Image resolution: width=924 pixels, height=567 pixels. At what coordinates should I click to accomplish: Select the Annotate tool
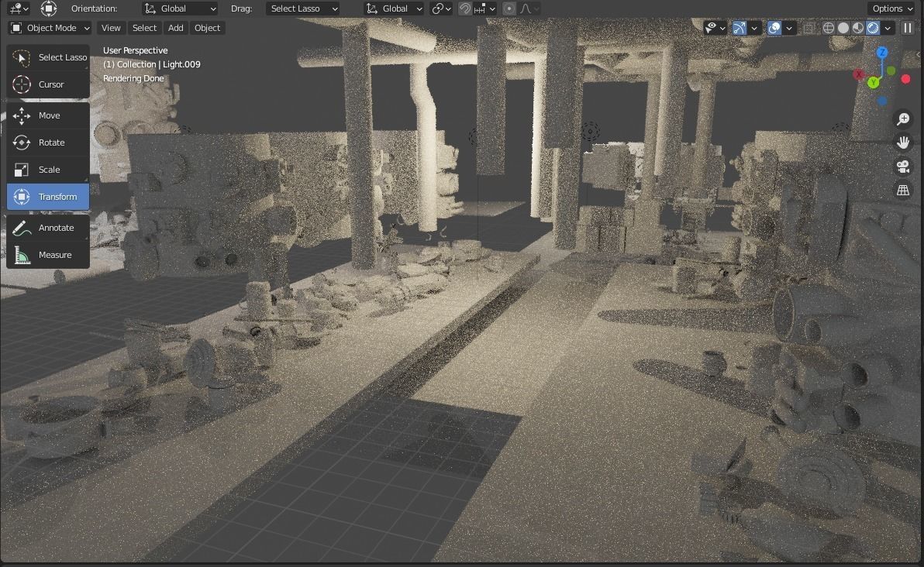click(x=48, y=228)
